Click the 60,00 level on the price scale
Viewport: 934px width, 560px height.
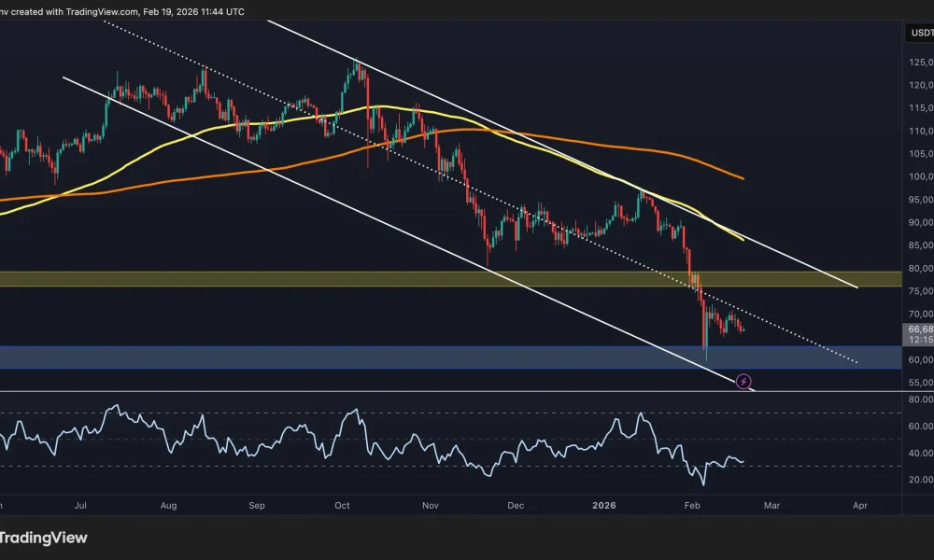(922, 358)
